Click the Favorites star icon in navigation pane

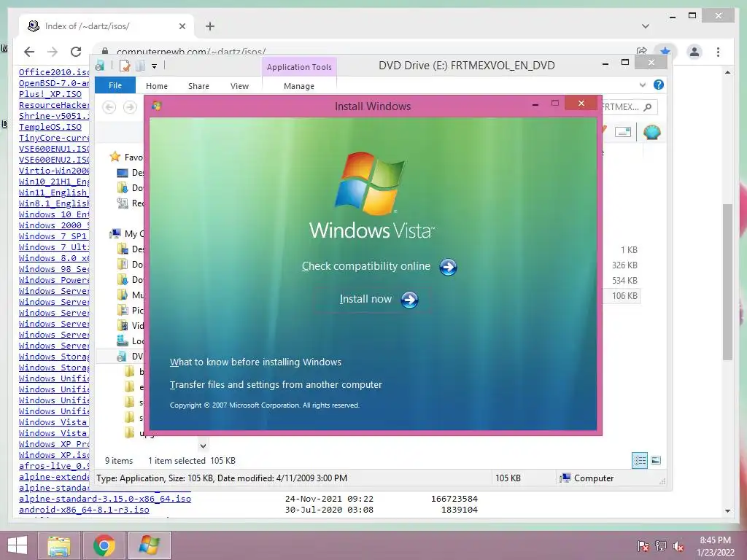[115, 157]
